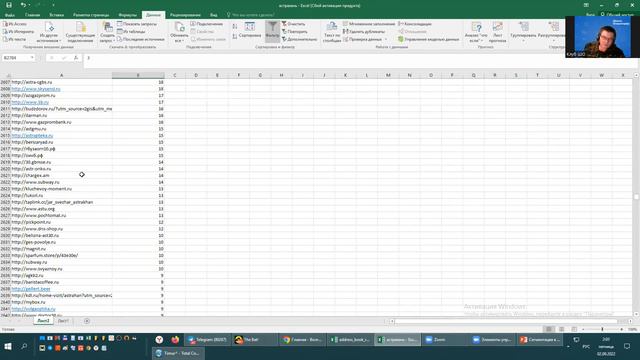The height and width of the screenshot is (360, 640).
Task: Expand From Other Sources (Из других источников) menu
Action: point(49,33)
